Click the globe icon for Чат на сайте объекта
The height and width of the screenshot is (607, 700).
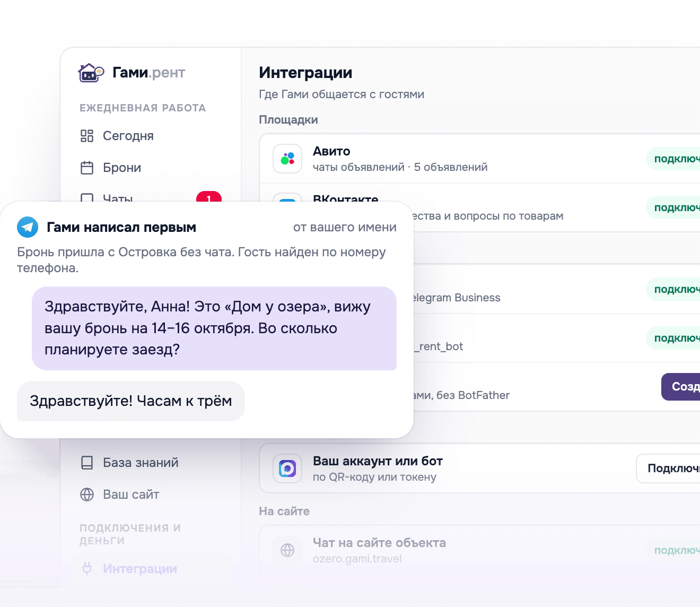pos(287,550)
